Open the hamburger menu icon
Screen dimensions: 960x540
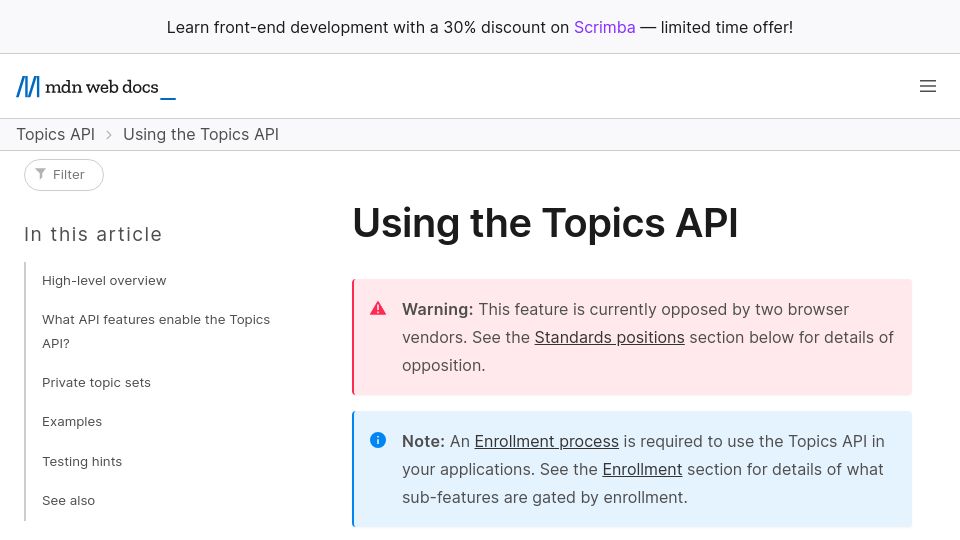[x=928, y=86]
